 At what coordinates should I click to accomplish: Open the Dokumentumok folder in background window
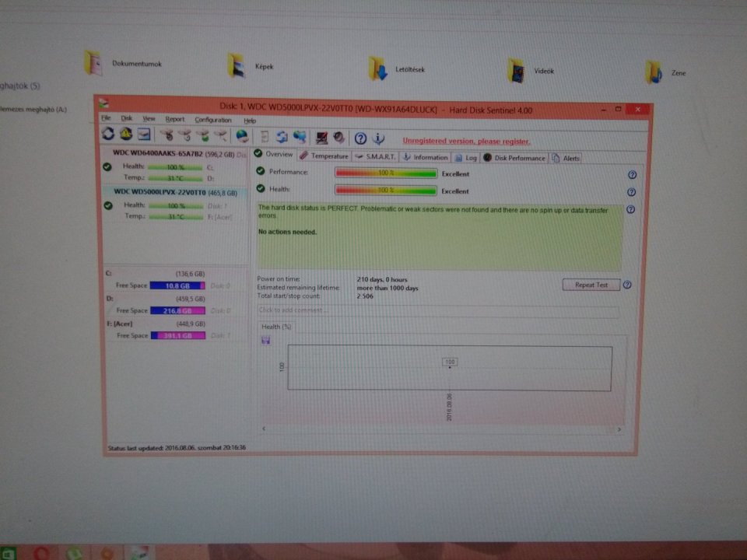(x=124, y=63)
